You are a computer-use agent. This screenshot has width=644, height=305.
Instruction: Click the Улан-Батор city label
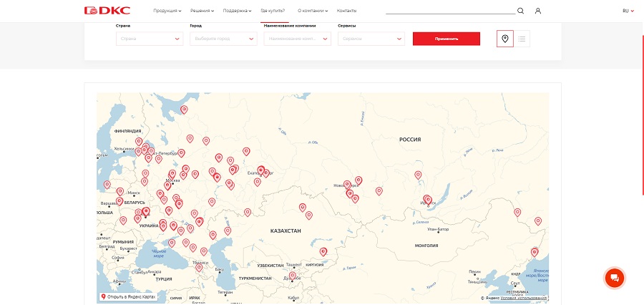pyautogui.click(x=438, y=228)
